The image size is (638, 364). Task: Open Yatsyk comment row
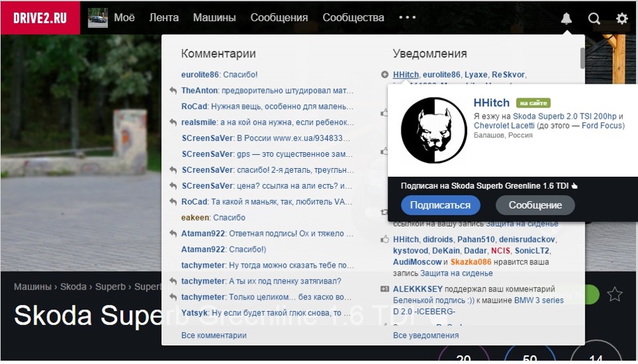point(266,313)
